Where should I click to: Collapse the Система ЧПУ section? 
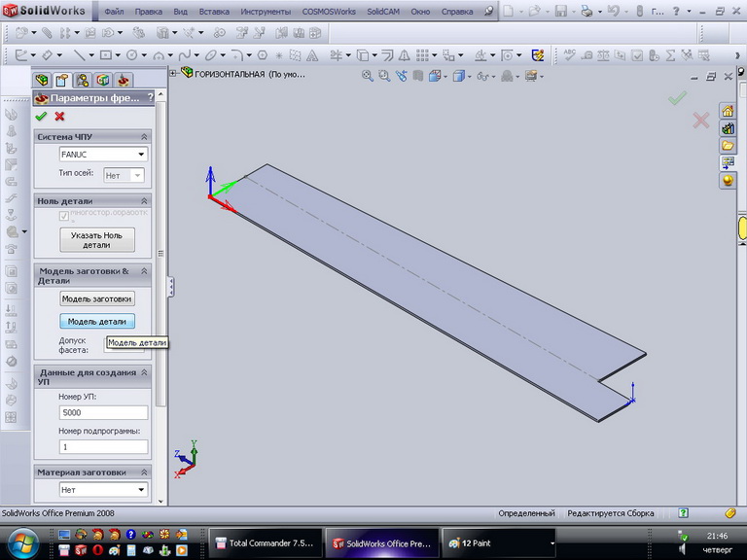click(x=144, y=137)
